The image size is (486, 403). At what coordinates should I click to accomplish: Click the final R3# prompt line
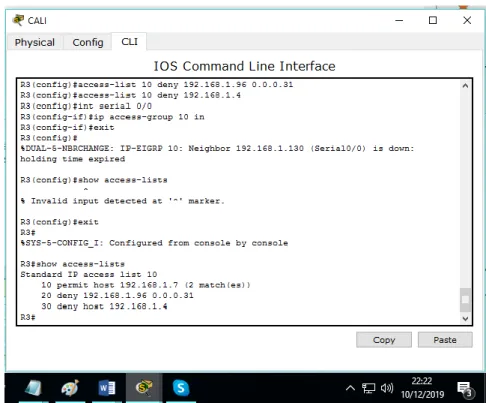pos(28,317)
